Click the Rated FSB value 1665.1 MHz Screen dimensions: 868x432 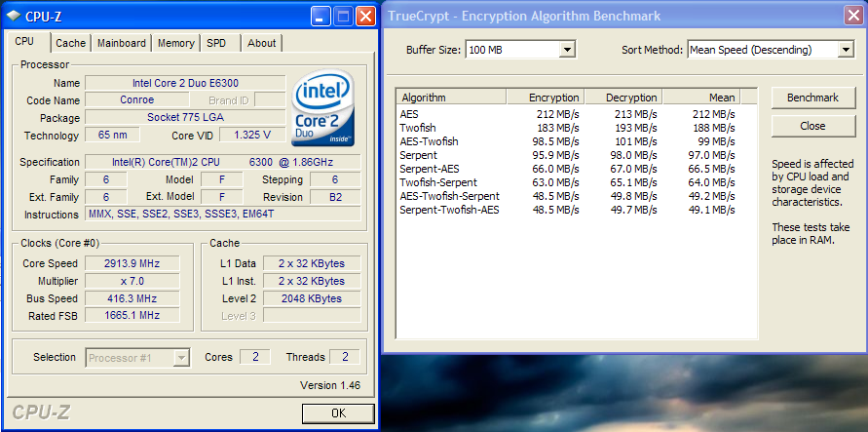click(132, 316)
